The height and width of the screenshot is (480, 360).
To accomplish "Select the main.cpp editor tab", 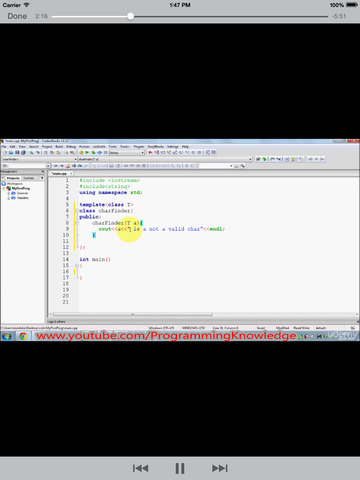I will point(59,173).
